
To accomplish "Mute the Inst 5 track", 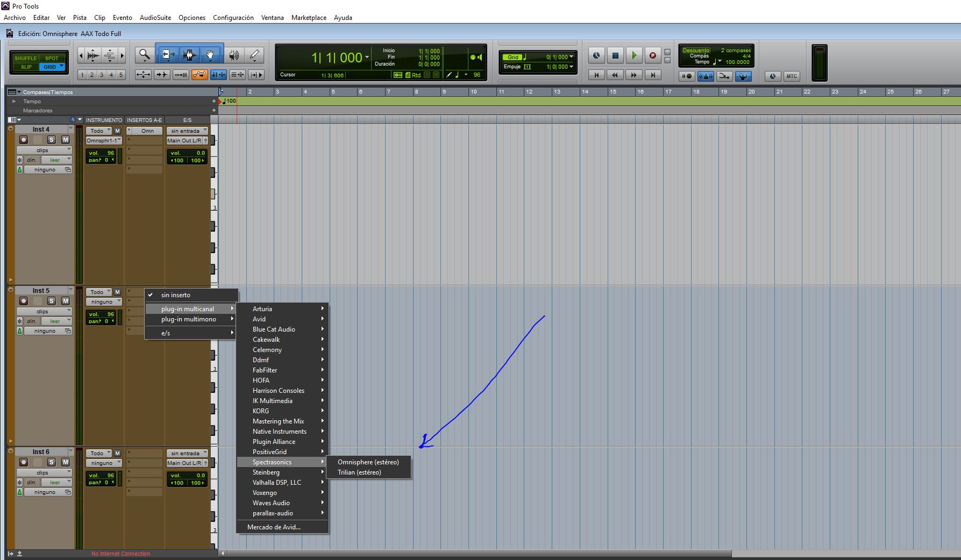I will 66,301.
